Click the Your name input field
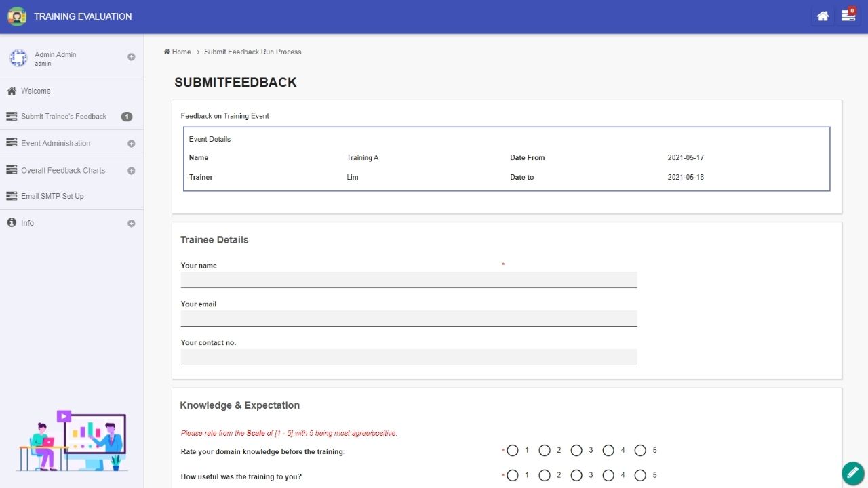 point(408,280)
